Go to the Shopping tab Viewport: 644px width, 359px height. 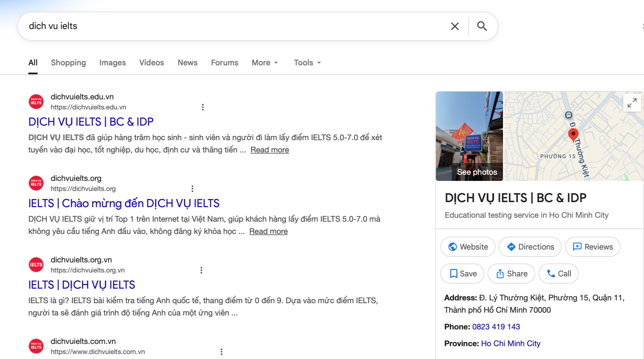point(68,63)
